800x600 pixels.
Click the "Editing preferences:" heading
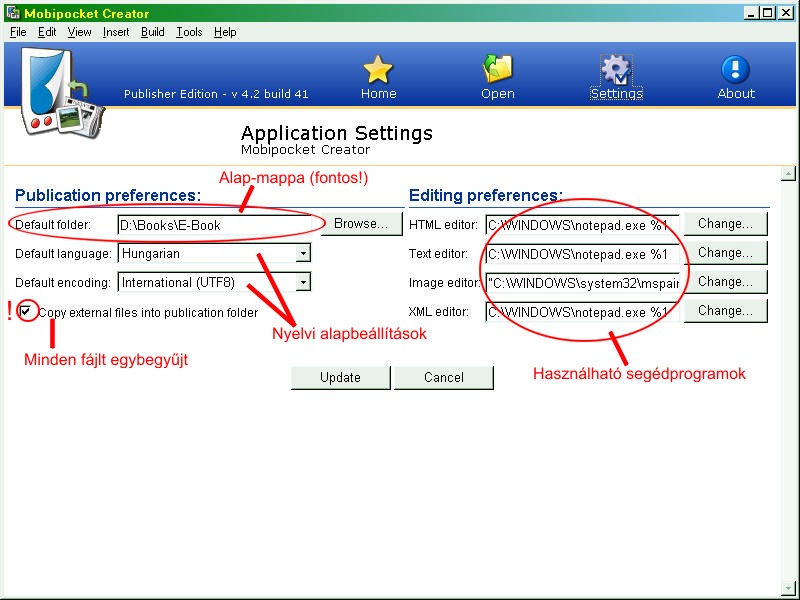486,195
